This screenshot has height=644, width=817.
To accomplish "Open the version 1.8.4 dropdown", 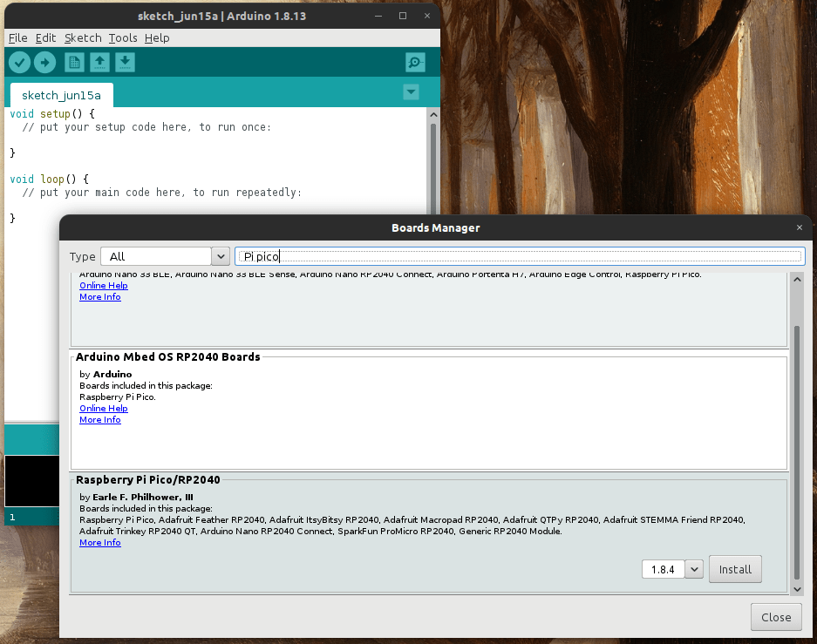I will [694, 569].
